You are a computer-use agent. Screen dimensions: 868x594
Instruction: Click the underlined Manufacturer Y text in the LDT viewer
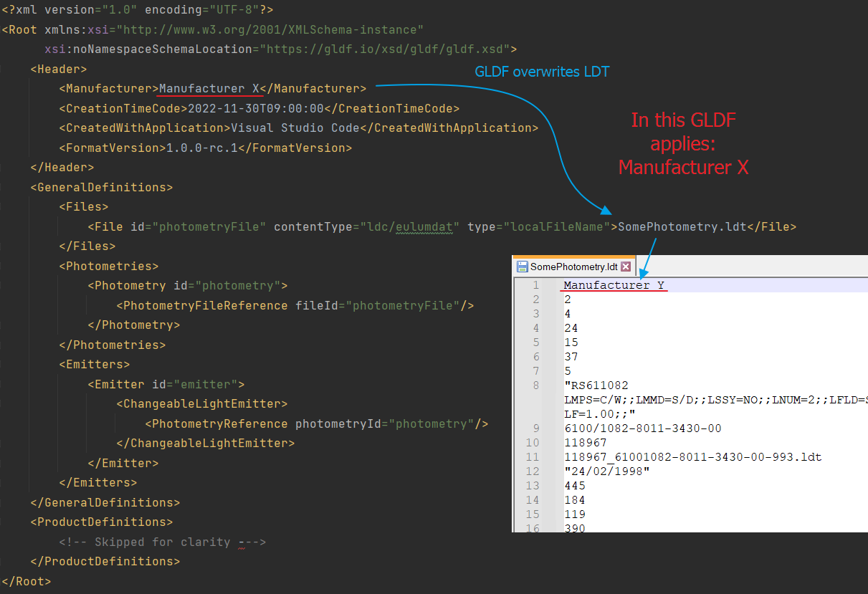pos(613,284)
